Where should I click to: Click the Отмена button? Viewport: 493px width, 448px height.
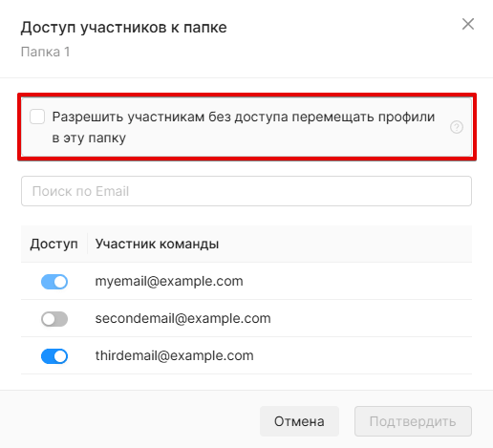pos(299,421)
